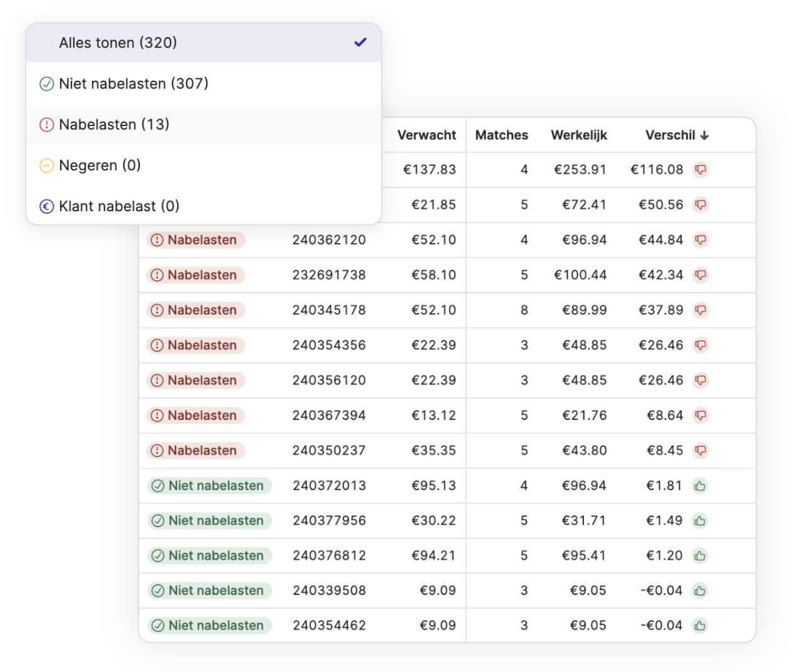Open Niet nabelasten badge for 240372013

(209, 485)
